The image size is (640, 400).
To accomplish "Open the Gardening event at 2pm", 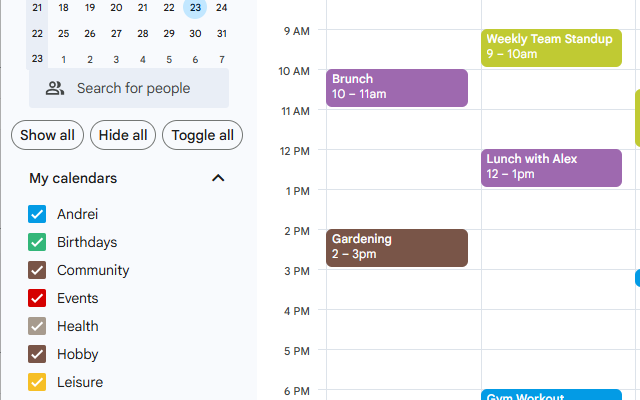I will coord(396,247).
